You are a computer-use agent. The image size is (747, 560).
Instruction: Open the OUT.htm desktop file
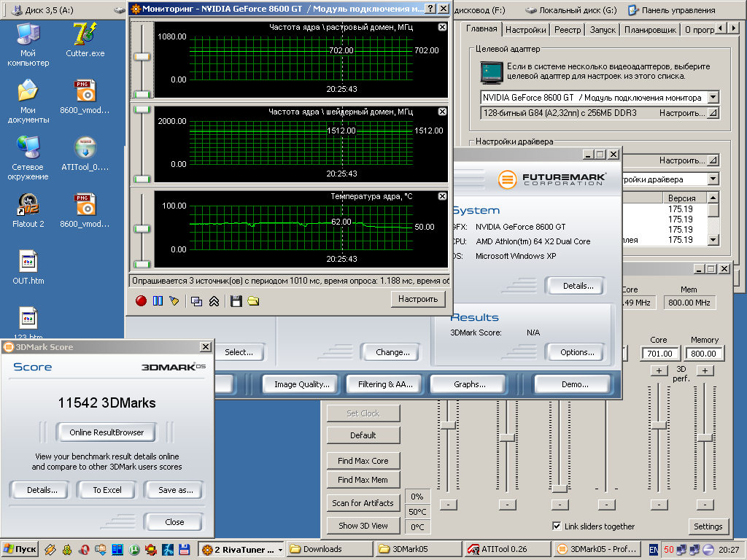[x=28, y=267]
